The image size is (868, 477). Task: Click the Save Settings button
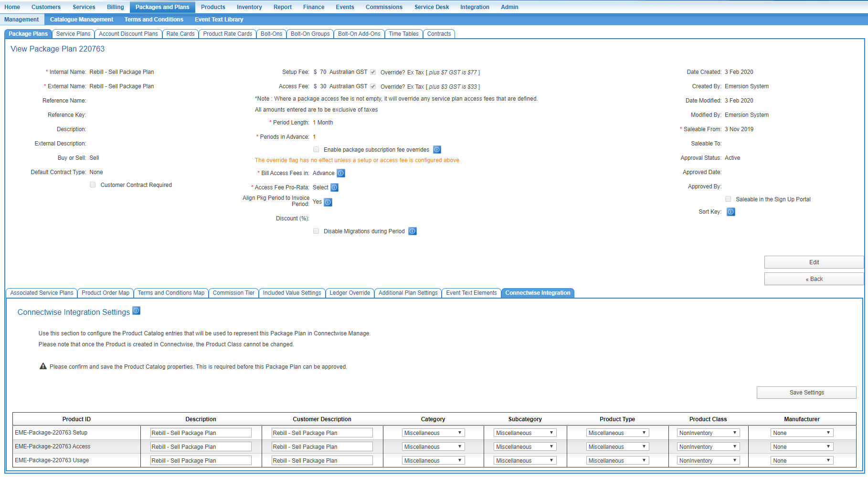coord(806,393)
